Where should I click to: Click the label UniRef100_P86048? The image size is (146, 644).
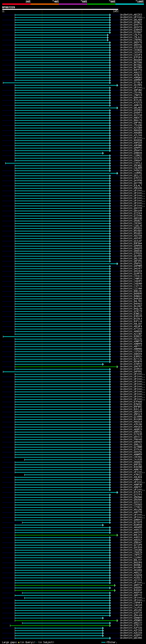pos(131,440)
